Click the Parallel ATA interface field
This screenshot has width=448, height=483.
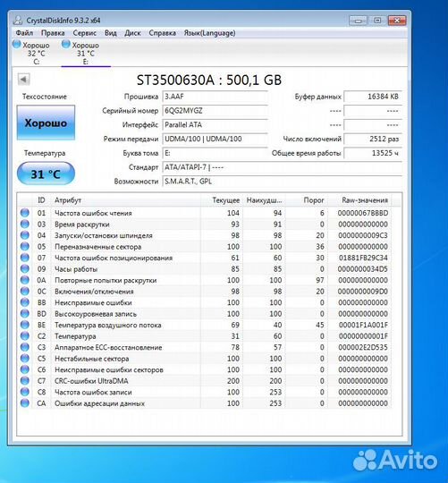(215, 124)
